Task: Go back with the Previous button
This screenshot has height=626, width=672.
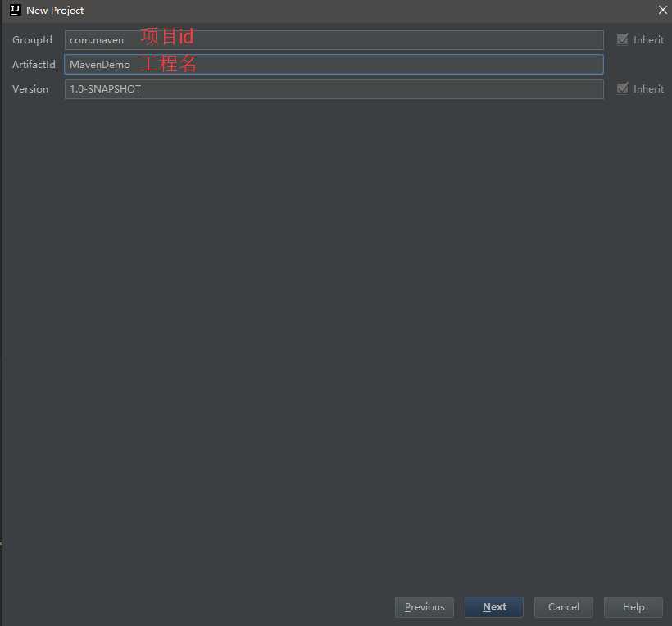Action: 425,606
